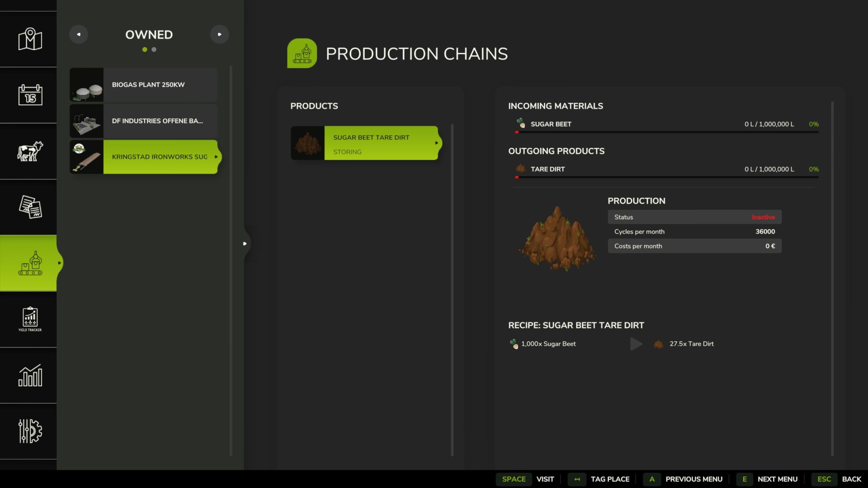Open the map menu icon
This screenshot has height=488, width=868.
30,39
